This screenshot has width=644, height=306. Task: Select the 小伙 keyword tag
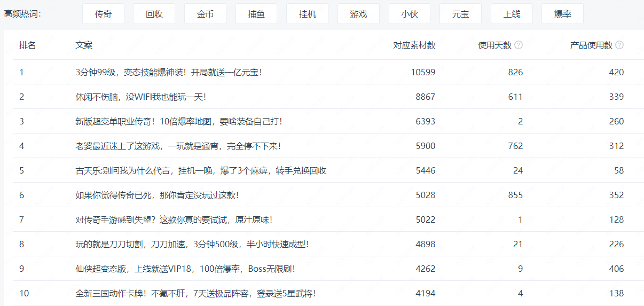[410, 14]
